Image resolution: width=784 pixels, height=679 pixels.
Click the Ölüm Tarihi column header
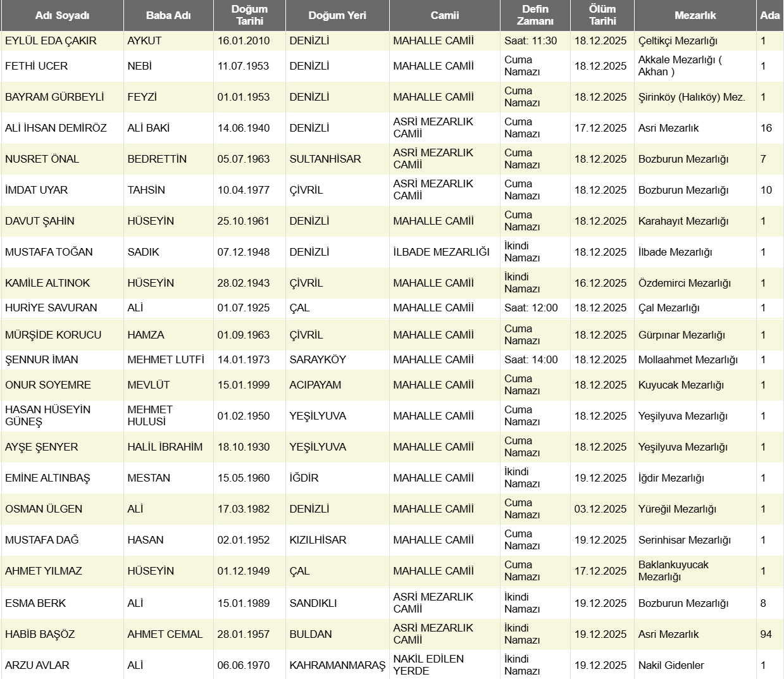602,15
